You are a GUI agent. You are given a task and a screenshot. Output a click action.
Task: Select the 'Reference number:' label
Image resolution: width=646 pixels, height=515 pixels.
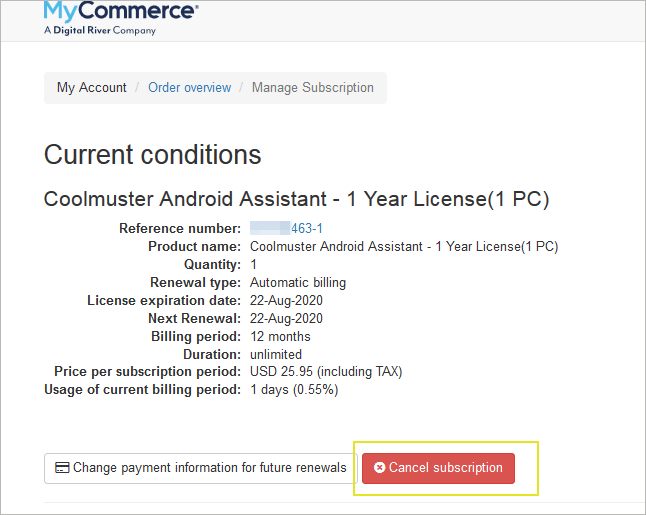[x=180, y=228]
